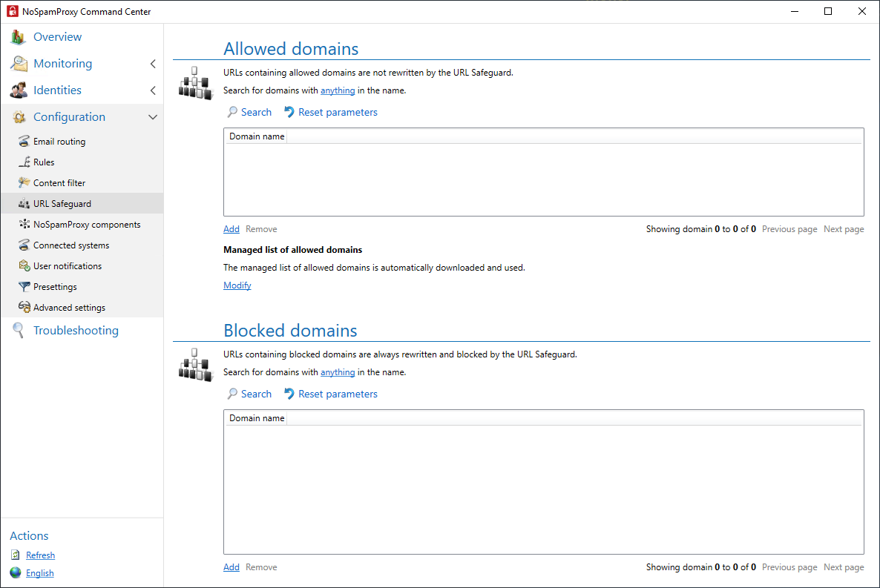Click the Overview chart icon
The image size is (880, 588).
click(x=18, y=37)
